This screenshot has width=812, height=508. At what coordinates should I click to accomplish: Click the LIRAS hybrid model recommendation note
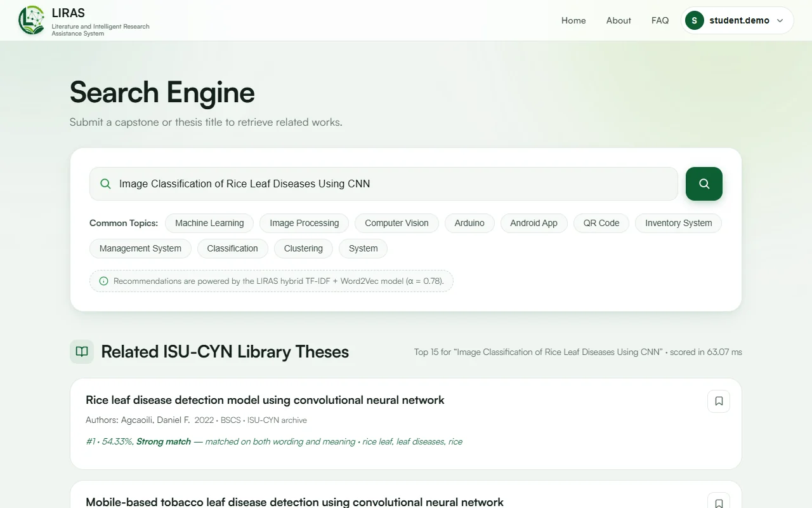coord(272,281)
